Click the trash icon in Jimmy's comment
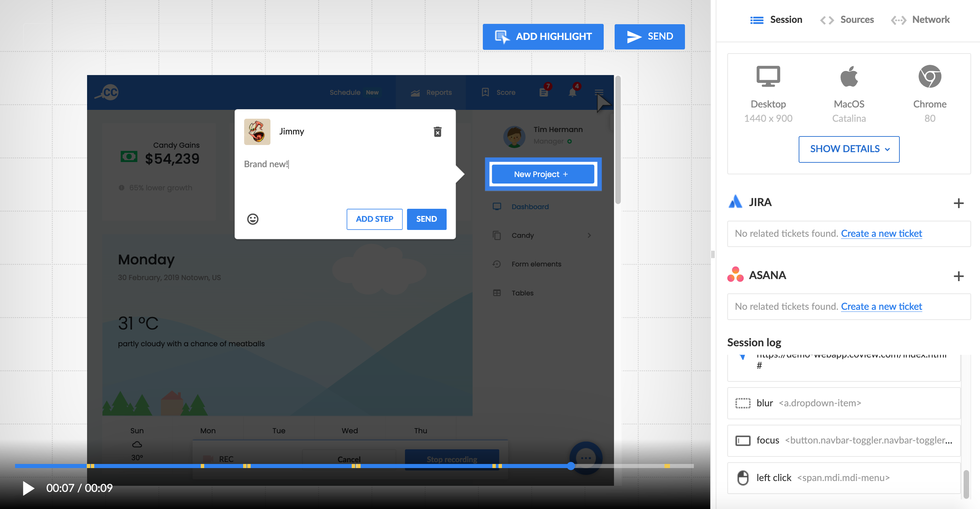Screen dimensions: 980x509 click(x=437, y=132)
